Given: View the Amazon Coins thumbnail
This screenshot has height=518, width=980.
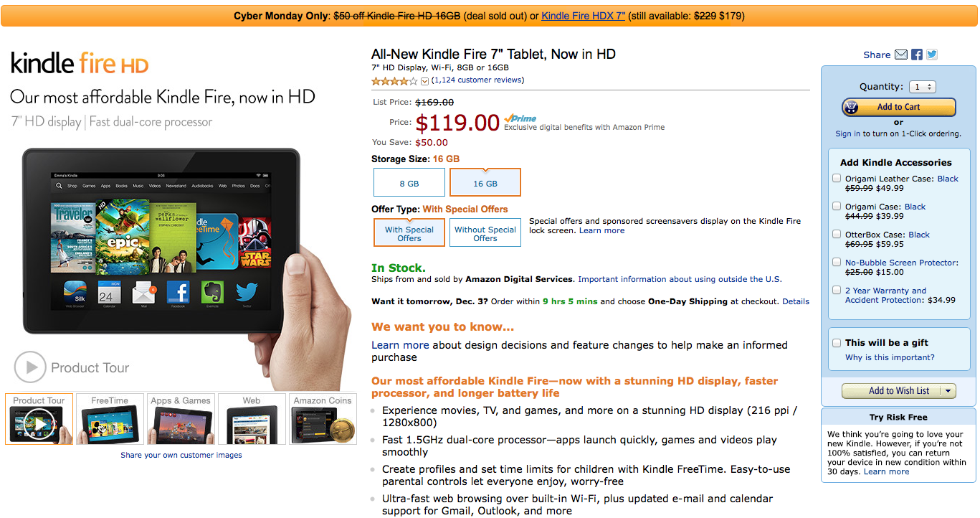Looking at the screenshot, I should click(323, 420).
